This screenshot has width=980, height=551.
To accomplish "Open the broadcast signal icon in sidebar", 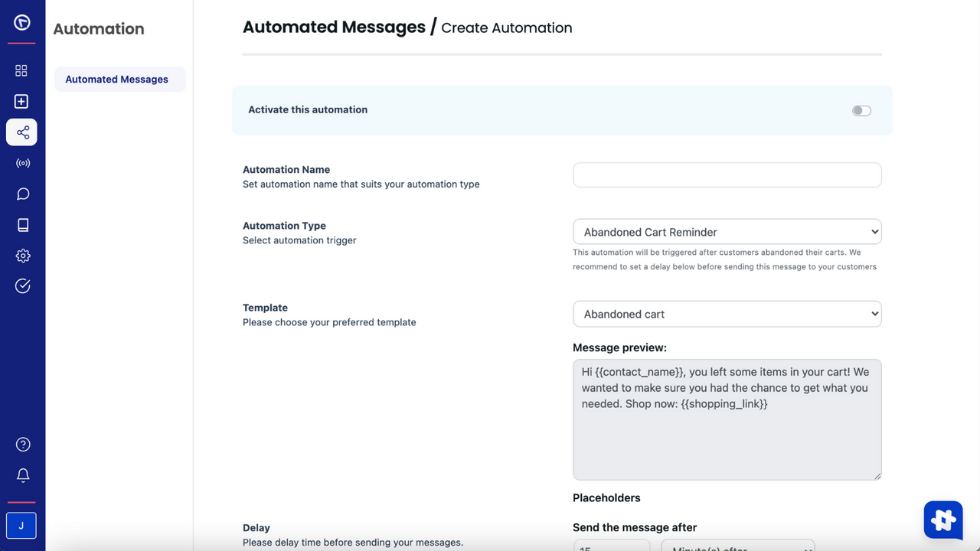I will pos(21,162).
